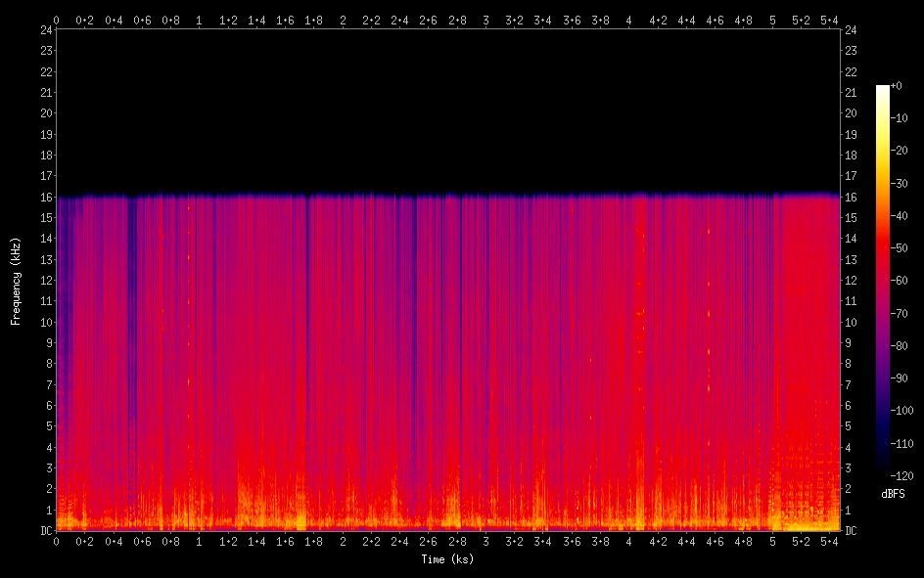Click the 3 ks marker on the top time axis
The height and width of the screenshot is (578, 924).
(x=486, y=19)
